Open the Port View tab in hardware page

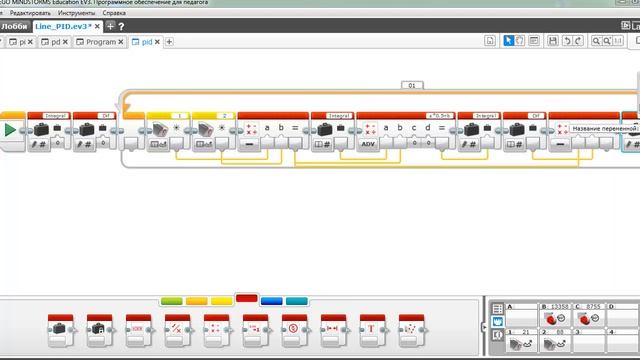tap(497, 322)
